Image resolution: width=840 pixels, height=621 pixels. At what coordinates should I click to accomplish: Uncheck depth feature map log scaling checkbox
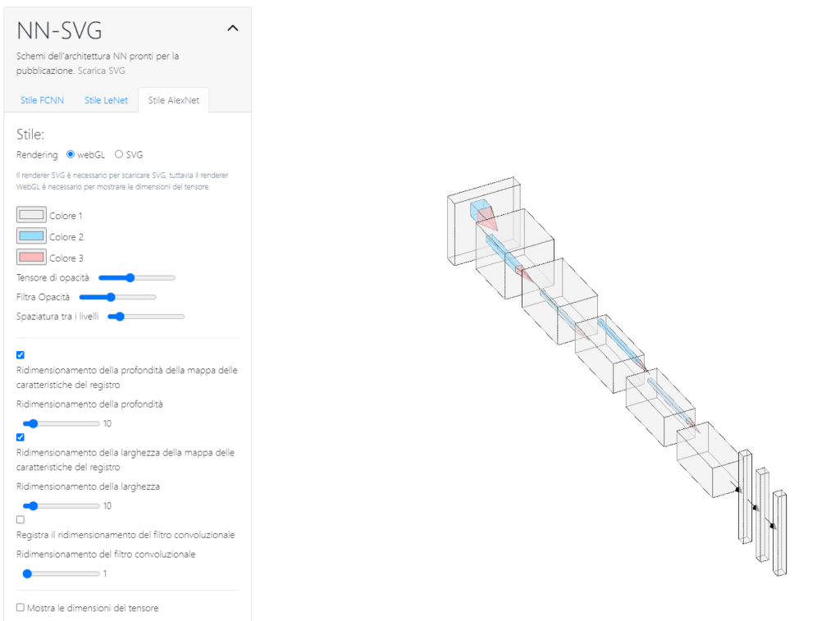click(x=21, y=355)
